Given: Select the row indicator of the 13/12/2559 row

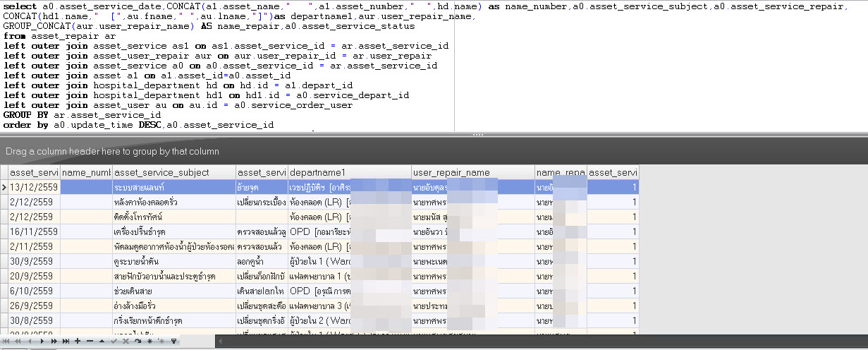Looking at the screenshot, I should pyautogui.click(x=4, y=187).
